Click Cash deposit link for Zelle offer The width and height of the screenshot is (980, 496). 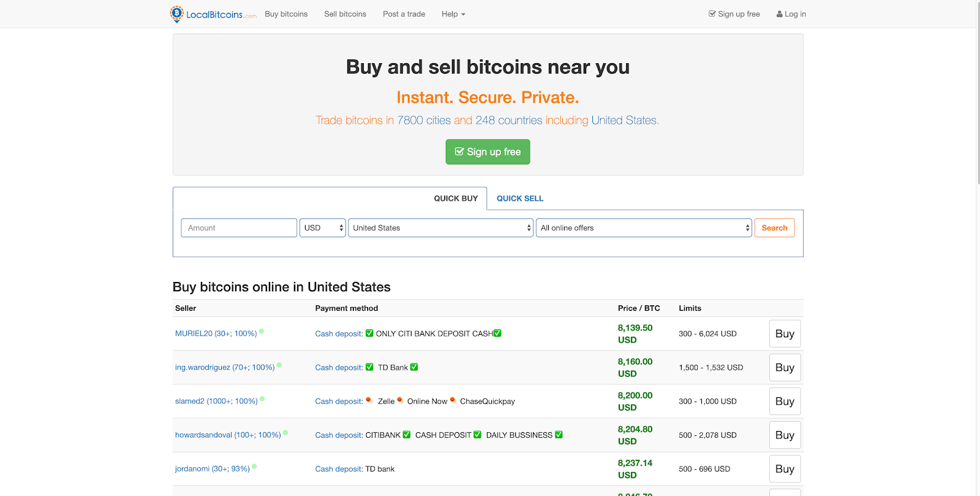coord(339,401)
